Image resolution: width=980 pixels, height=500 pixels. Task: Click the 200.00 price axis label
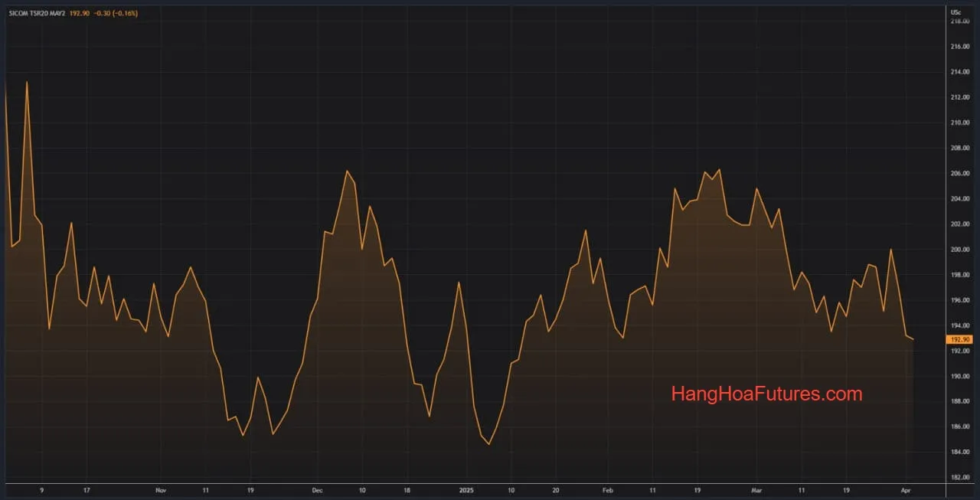click(960, 250)
